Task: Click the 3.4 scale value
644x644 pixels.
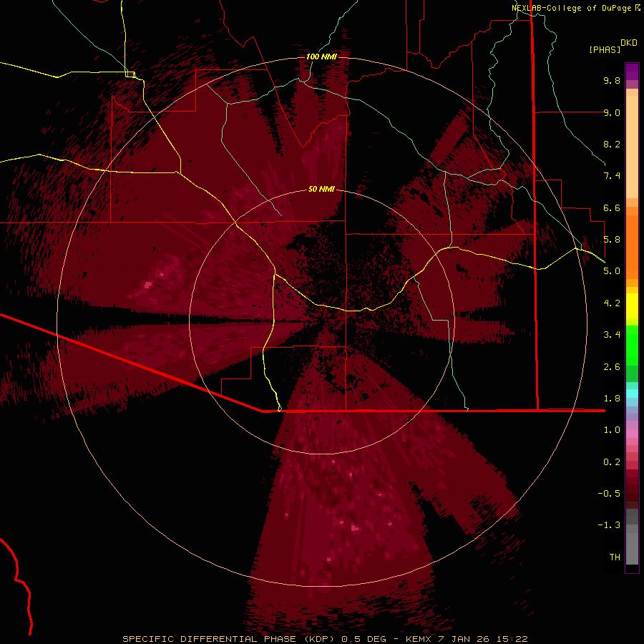Action: 612,334
